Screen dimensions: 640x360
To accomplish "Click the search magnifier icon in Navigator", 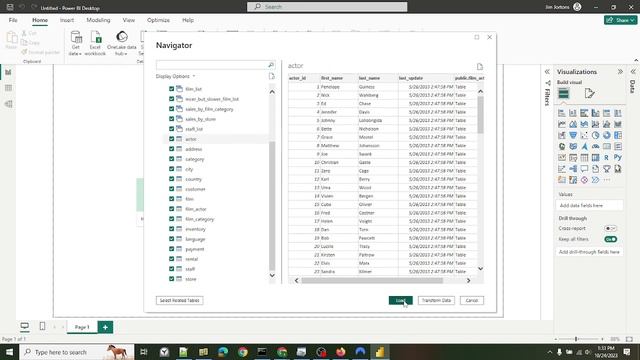I will coord(271,65).
